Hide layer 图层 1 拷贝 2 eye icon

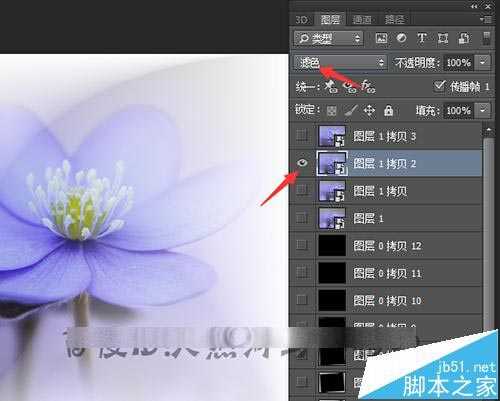coord(302,163)
